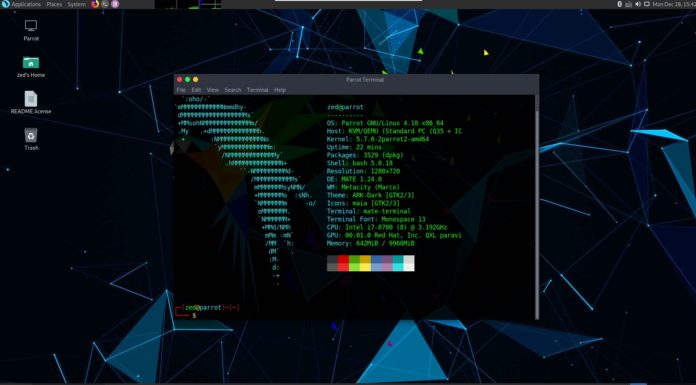Click the yellow terminal window button
Viewport: 696px width, 385px height.
195,79
